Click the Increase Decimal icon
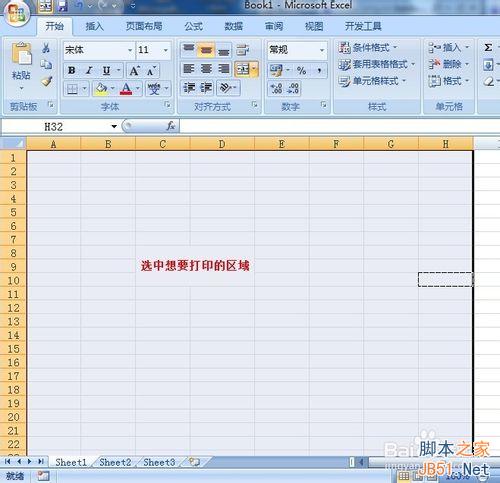The image size is (500, 483). click(x=276, y=89)
